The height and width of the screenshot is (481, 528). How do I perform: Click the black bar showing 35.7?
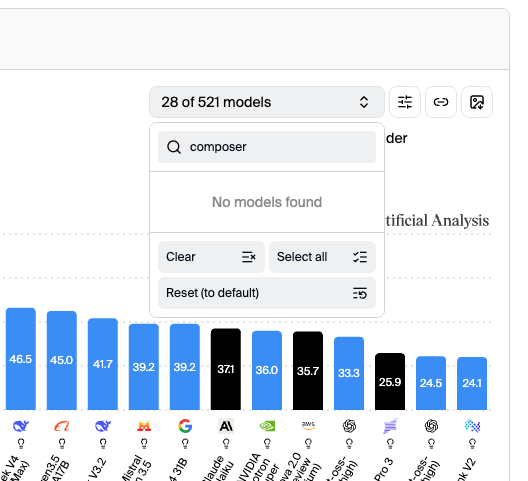(x=308, y=371)
